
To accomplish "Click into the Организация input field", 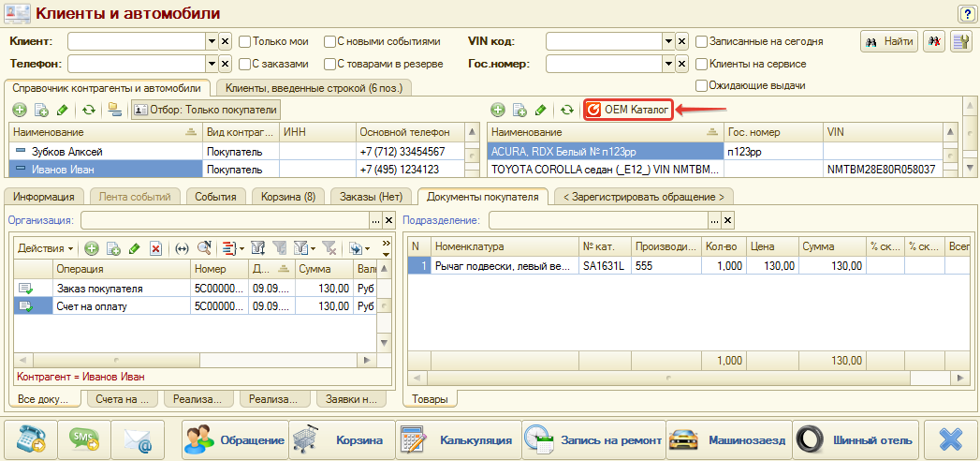I will [x=225, y=220].
